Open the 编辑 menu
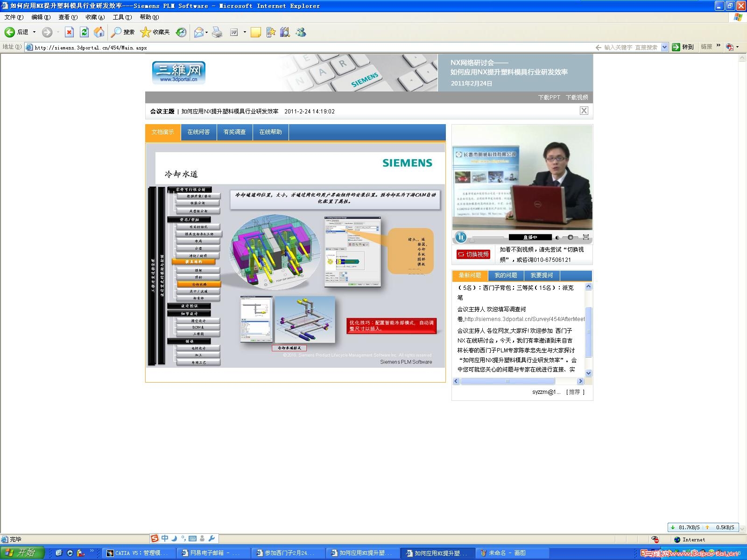The width and height of the screenshot is (747, 560). pyautogui.click(x=41, y=17)
